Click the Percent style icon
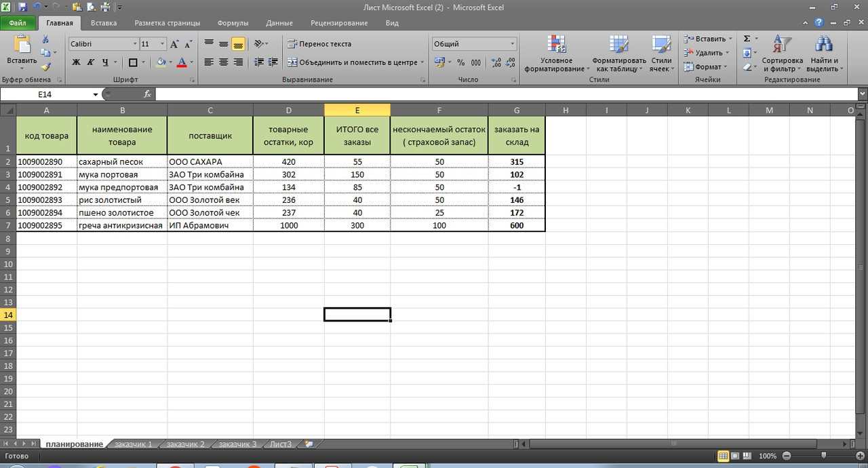This screenshot has height=468, width=868. (x=460, y=62)
